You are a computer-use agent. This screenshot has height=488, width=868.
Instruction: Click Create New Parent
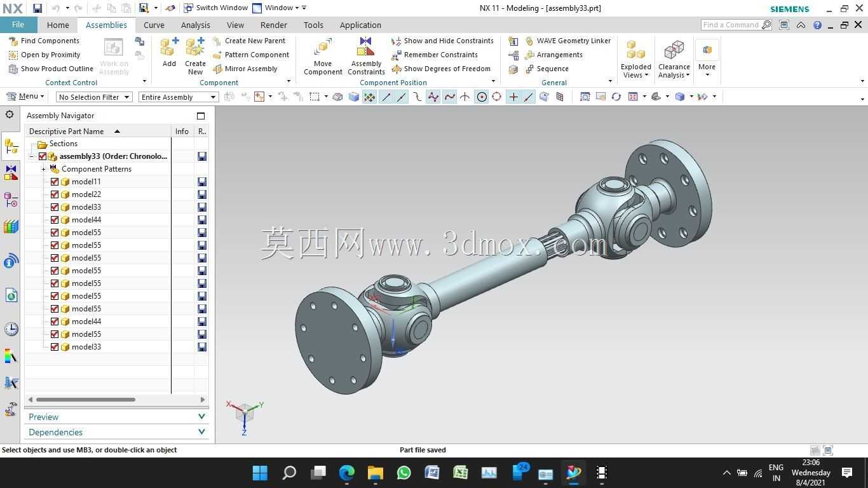pyautogui.click(x=248, y=41)
